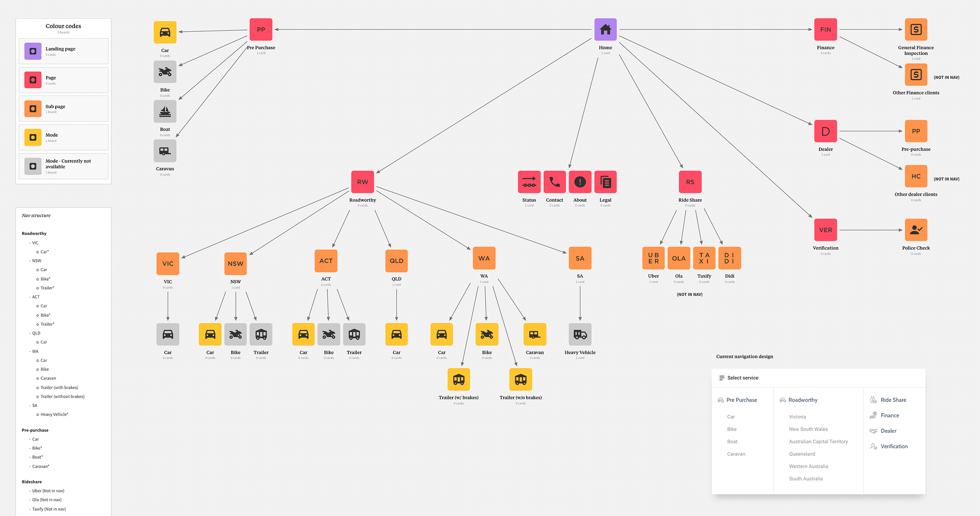Image resolution: width=980 pixels, height=516 pixels.
Task: Click the RW Roadworthy node
Action: click(362, 182)
